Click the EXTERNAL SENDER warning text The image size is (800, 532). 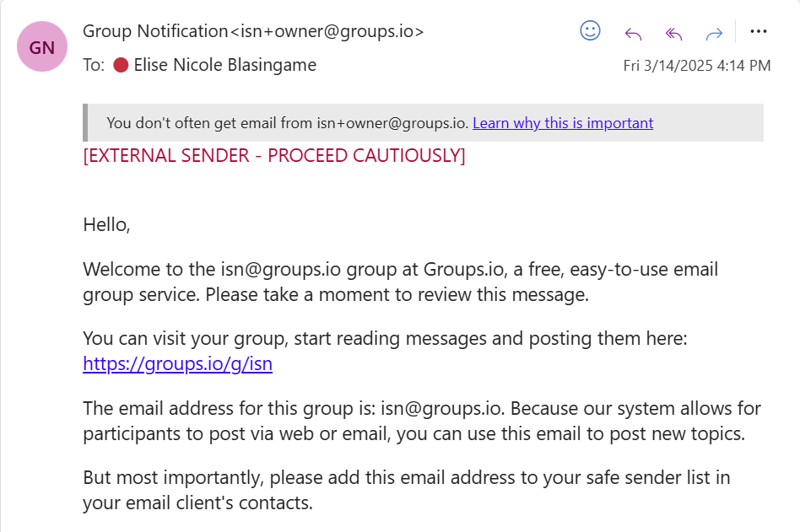point(274,155)
